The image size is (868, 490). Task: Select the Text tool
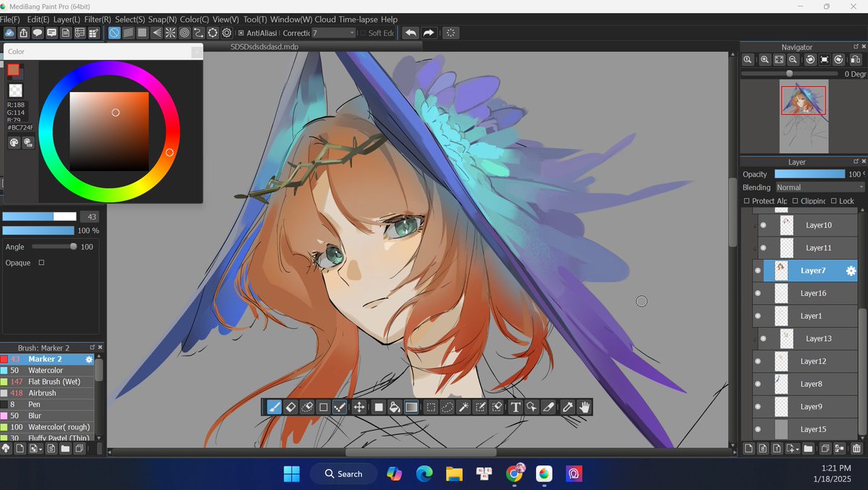click(515, 407)
